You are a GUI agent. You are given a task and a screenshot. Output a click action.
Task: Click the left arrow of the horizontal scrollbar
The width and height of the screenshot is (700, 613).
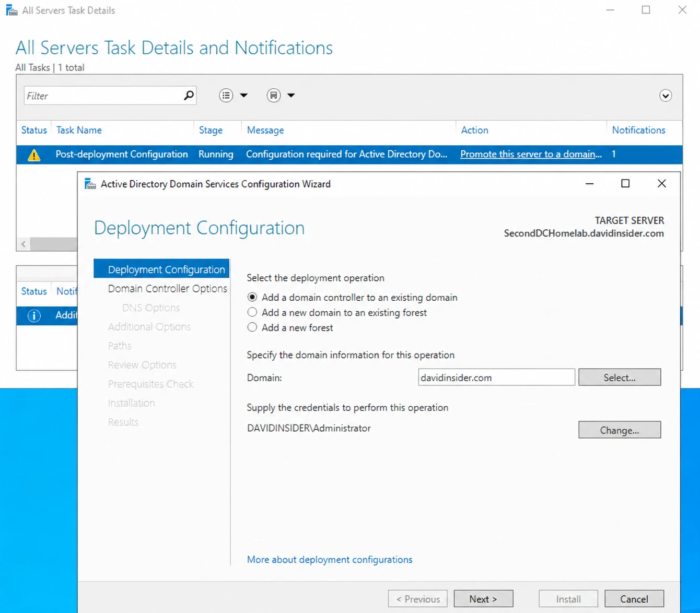(x=24, y=244)
